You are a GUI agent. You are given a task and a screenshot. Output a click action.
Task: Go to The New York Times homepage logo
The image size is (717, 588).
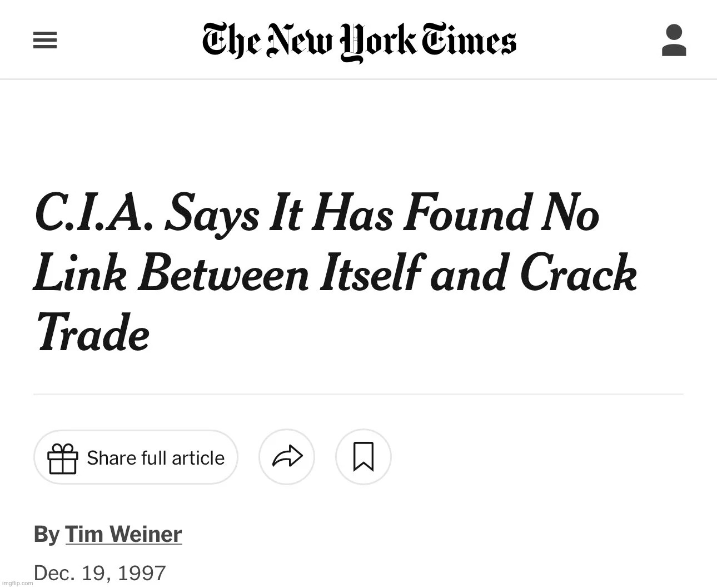coord(359,42)
